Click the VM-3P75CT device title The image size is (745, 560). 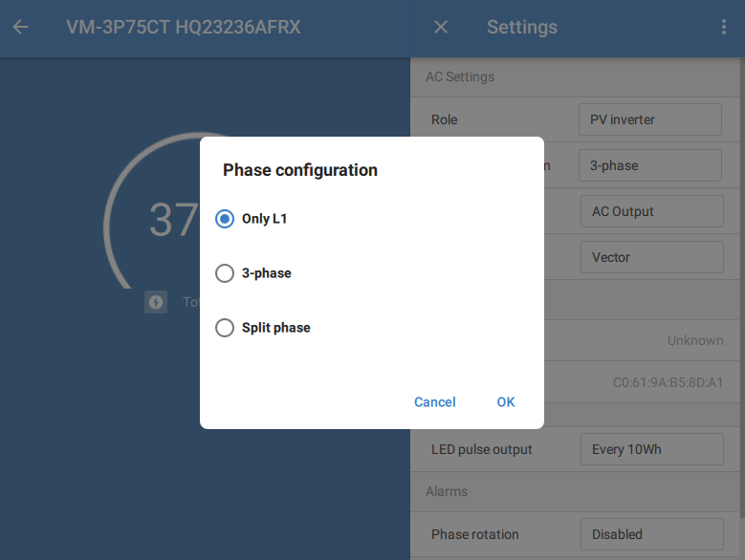tap(184, 28)
